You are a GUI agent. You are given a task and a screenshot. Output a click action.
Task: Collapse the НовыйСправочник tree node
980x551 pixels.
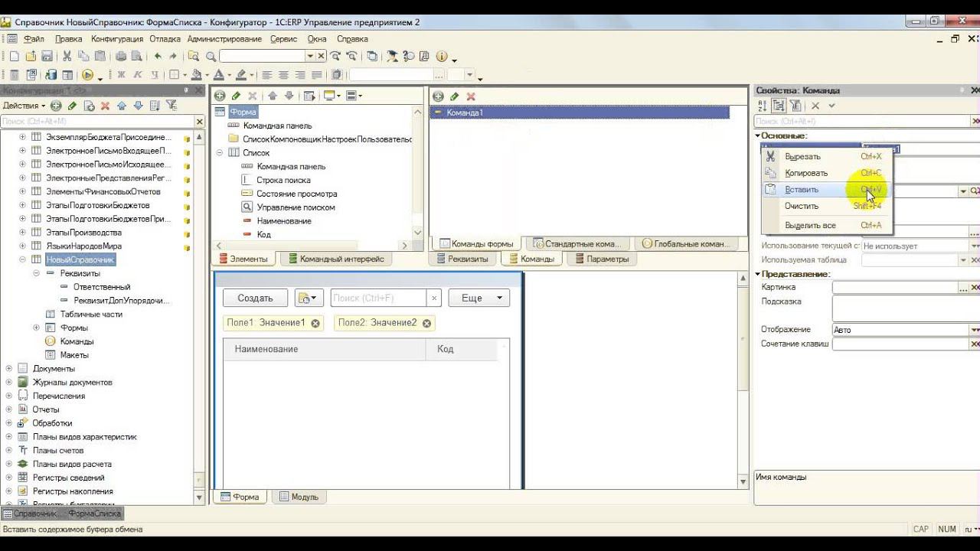(x=22, y=260)
